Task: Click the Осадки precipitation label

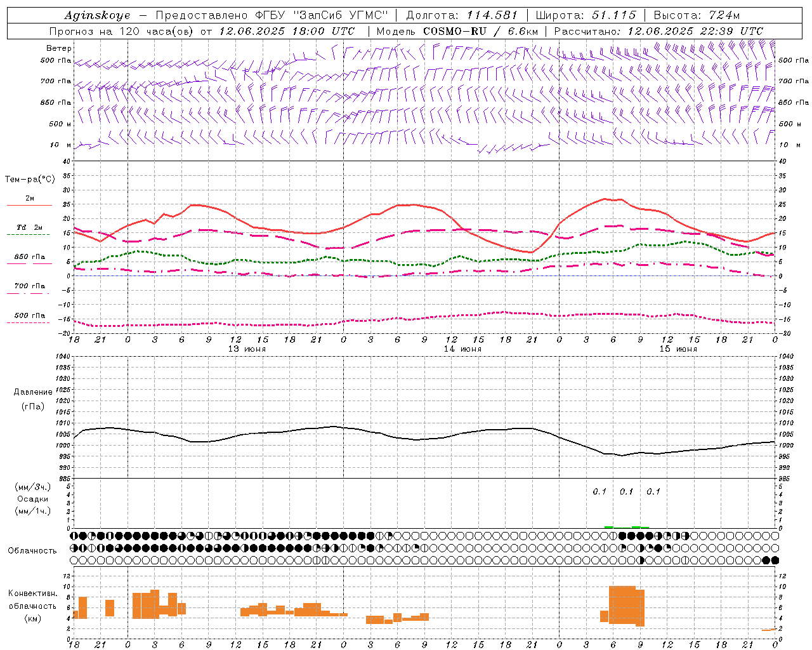Action: tap(33, 499)
